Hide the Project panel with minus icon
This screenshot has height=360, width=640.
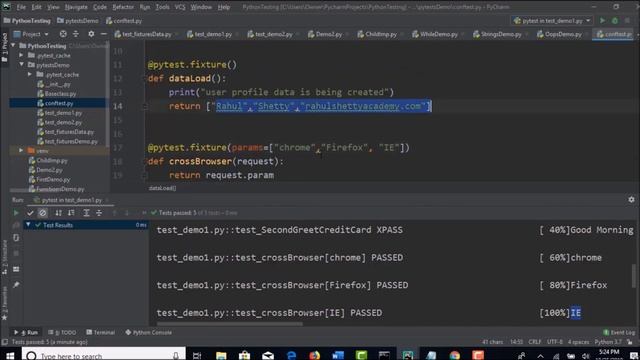pos(103,34)
